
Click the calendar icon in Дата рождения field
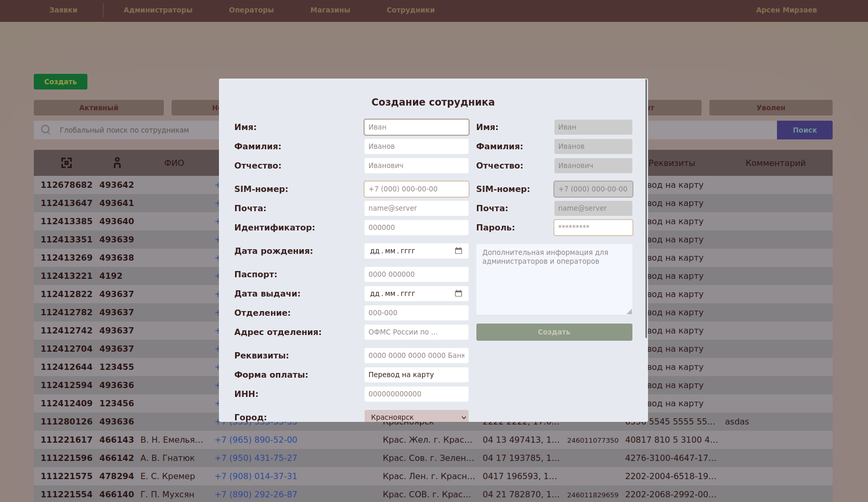pos(458,251)
